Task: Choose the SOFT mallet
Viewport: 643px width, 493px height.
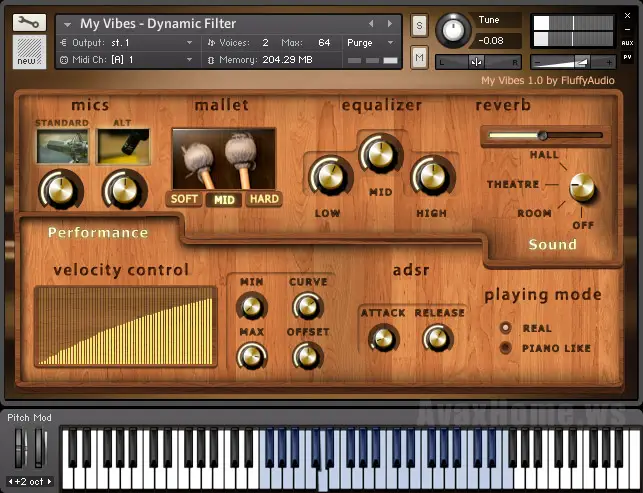Action: (184, 199)
